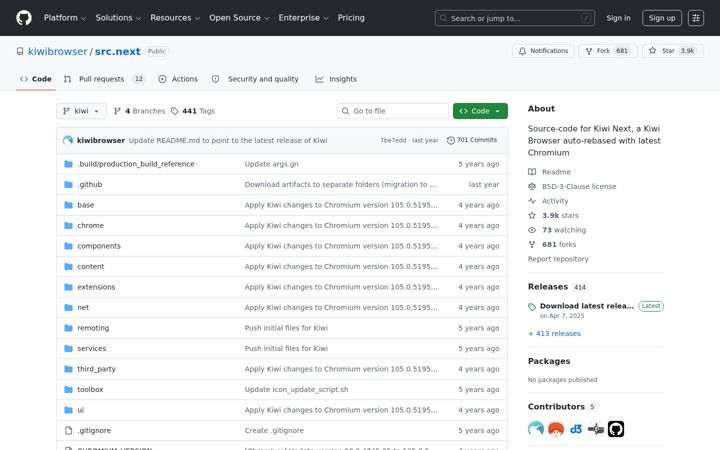The height and width of the screenshot is (450, 720).
Task: Open the src.next repository link
Action: point(118,51)
